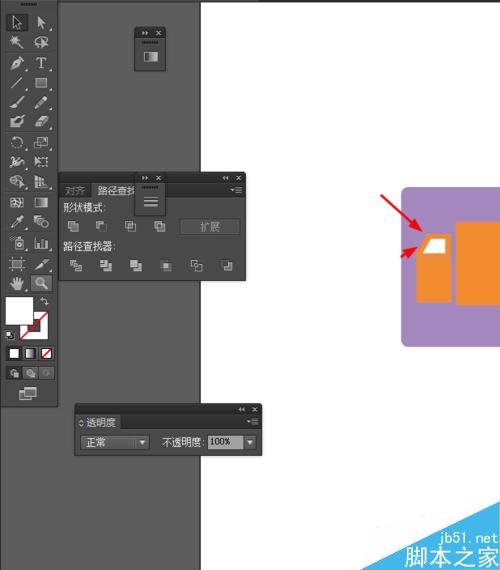Open the 正常 blending mode dropdown
This screenshot has height=570, width=500.
pos(115,442)
